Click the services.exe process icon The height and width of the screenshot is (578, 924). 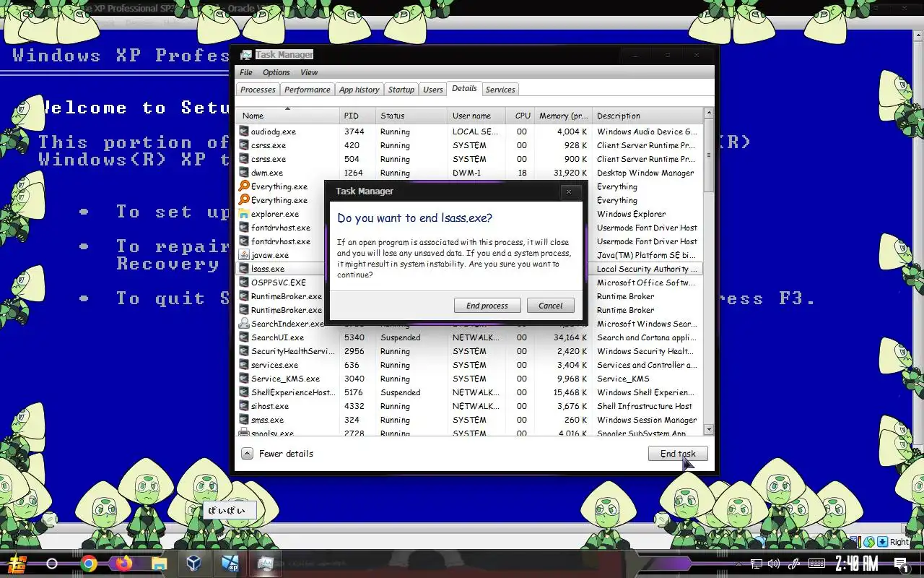pos(244,365)
